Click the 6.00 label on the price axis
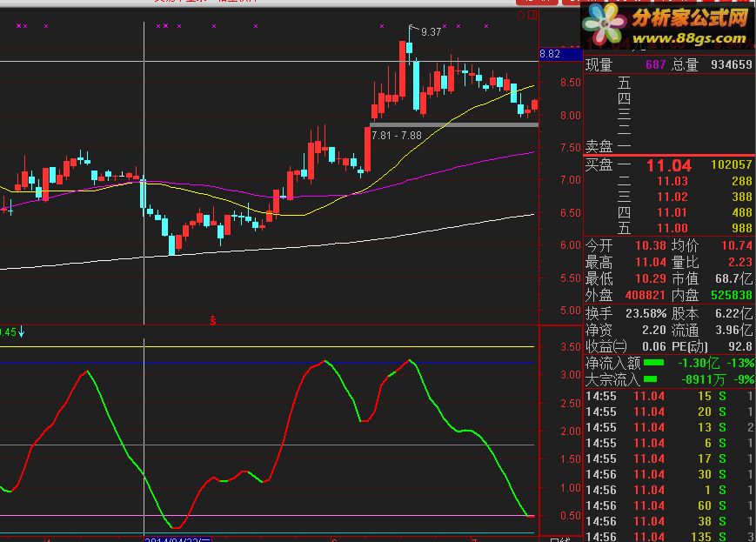The height and width of the screenshot is (542, 756). [x=571, y=245]
